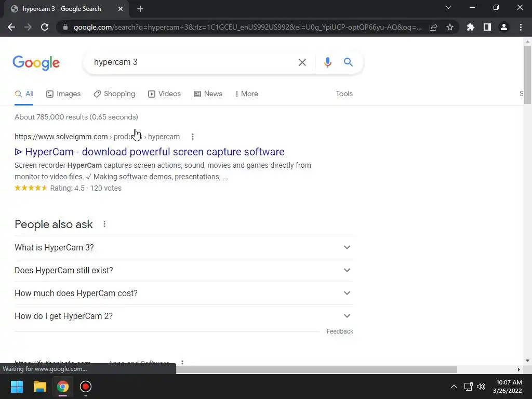Click scroll right arrow on horizontal scrollbar

tap(518, 369)
